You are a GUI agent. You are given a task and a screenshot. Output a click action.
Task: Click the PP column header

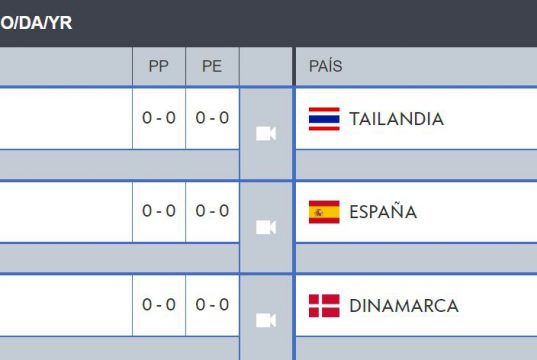[x=159, y=66]
